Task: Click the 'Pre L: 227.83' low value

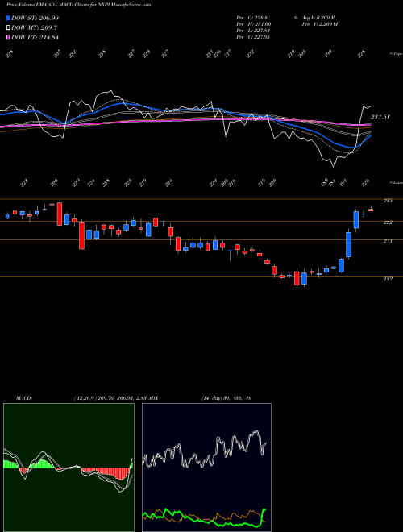Action: (253, 31)
